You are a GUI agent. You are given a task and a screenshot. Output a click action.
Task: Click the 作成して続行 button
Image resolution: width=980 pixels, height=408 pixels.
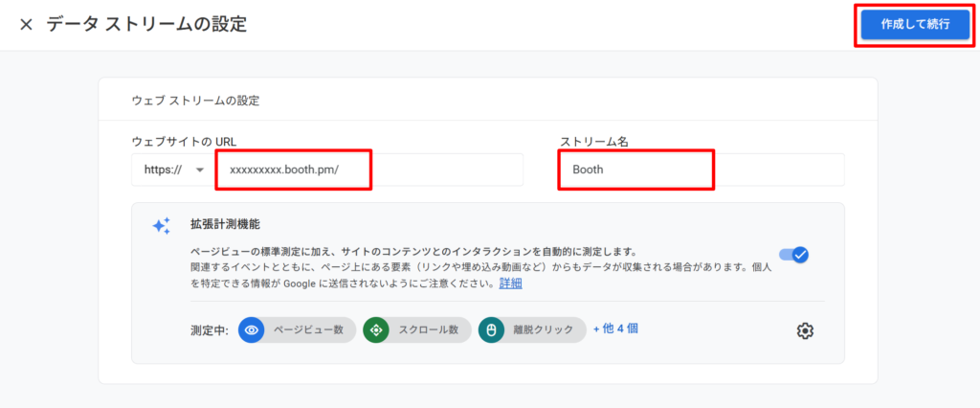pyautogui.click(x=914, y=25)
